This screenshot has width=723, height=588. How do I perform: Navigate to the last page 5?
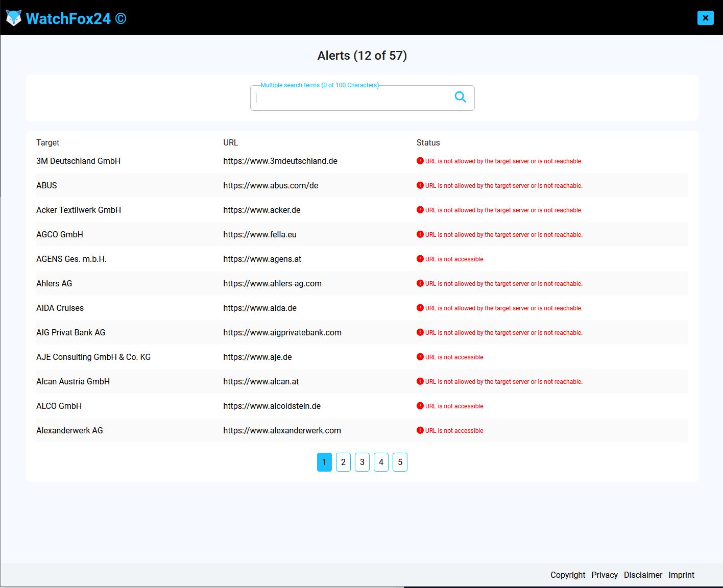tap(400, 462)
